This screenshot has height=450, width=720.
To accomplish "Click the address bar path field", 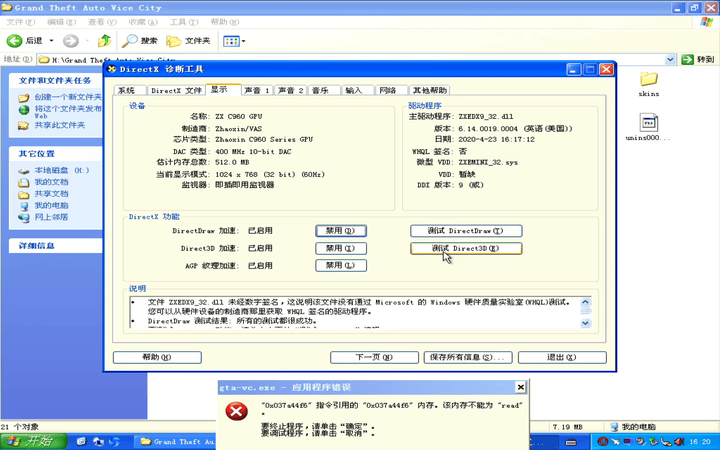I will (351, 59).
